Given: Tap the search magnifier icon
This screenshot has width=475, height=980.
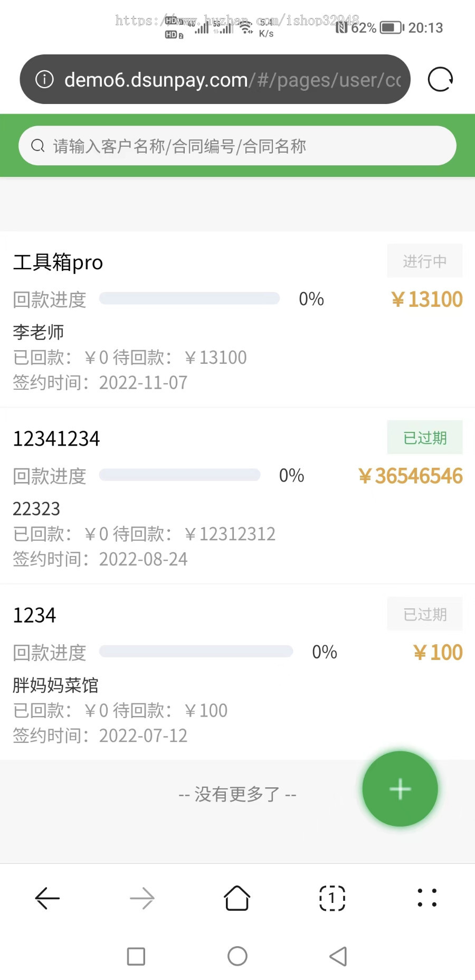Looking at the screenshot, I should tap(38, 146).
